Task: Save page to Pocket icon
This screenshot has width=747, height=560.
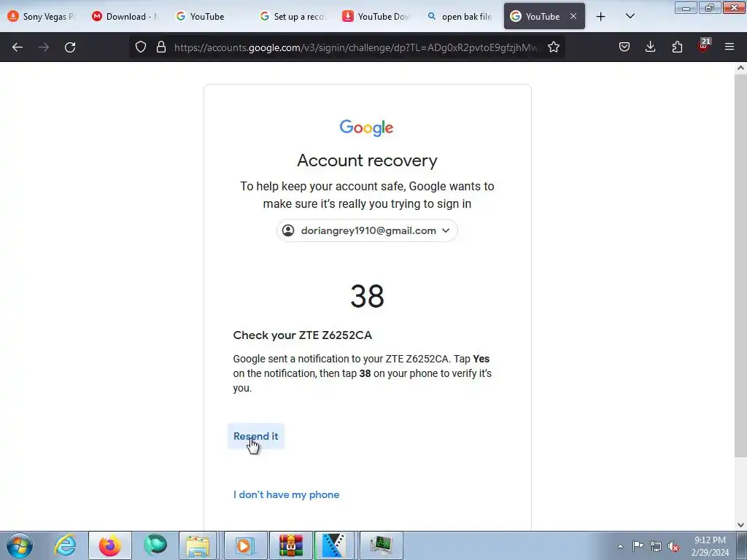Action: click(624, 47)
